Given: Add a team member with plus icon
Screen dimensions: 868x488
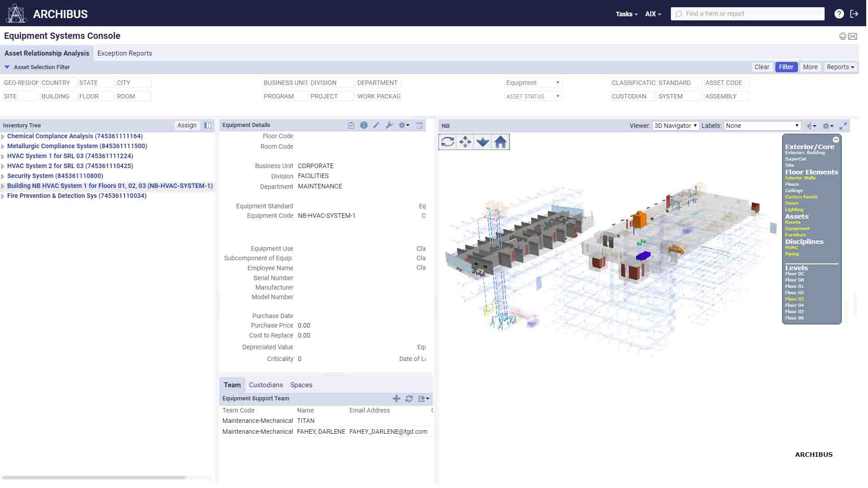Looking at the screenshot, I should point(396,399).
